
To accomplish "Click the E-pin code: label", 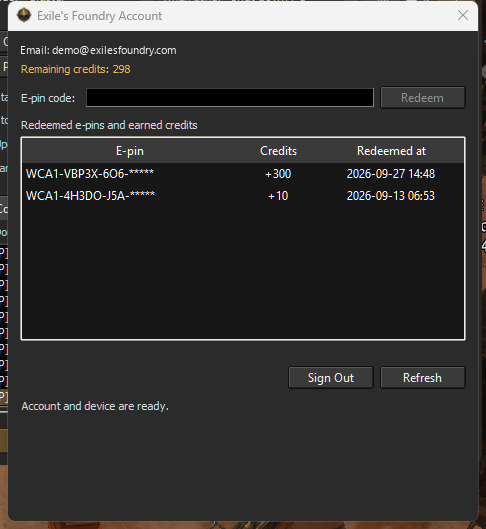I will point(48,98).
